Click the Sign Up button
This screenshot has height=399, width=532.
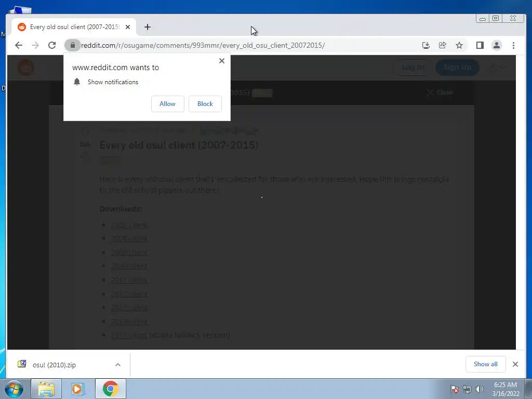point(457,67)
